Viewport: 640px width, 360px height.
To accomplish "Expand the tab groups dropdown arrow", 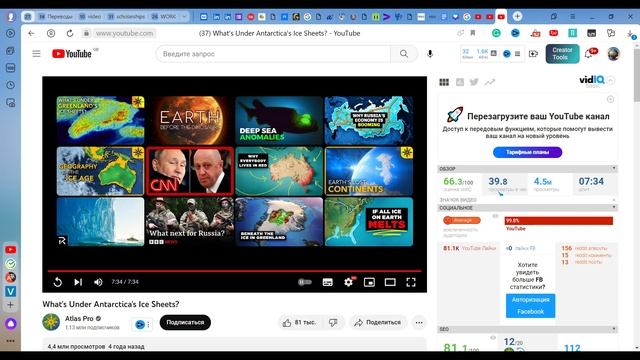I will click(184, 16).
